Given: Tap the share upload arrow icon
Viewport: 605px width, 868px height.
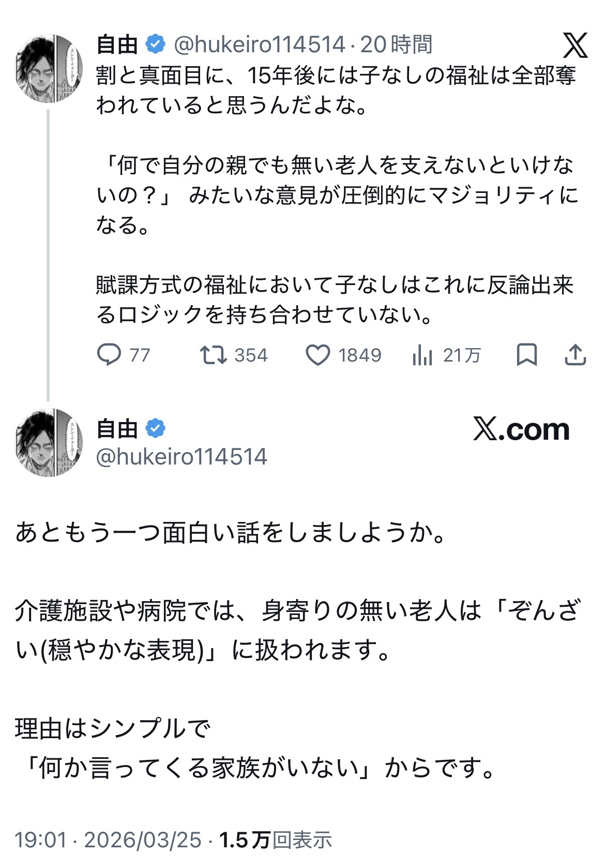Looking at the screenshot, I should (x=575, y=355).
